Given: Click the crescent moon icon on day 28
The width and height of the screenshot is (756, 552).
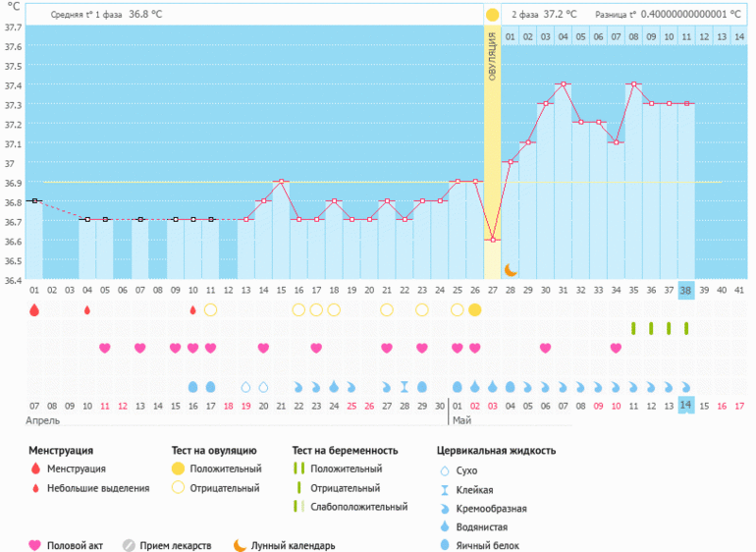Looking at the screenshot, I should [511, 269].
